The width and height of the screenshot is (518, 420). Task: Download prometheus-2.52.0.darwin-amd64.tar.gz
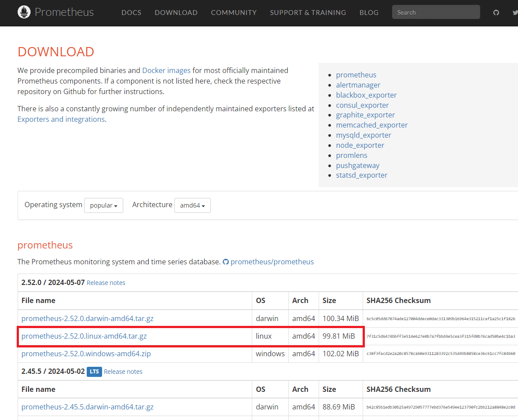coord(88,318)
